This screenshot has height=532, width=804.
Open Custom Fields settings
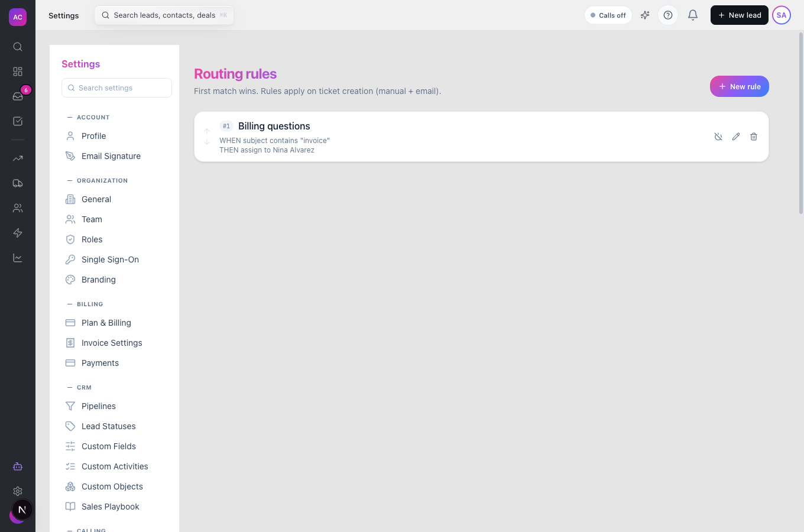coord(116,446)
